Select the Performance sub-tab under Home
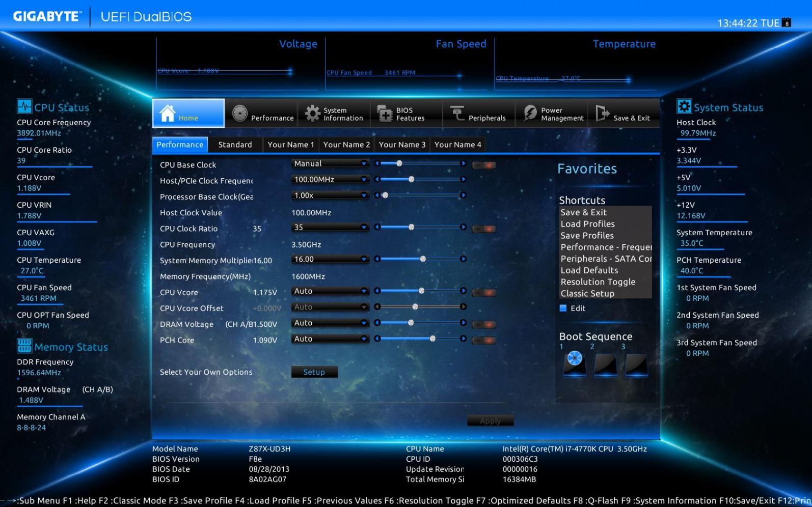Image resolution: width=812 pixels, height=507 pixels. [x=180, y=145]
